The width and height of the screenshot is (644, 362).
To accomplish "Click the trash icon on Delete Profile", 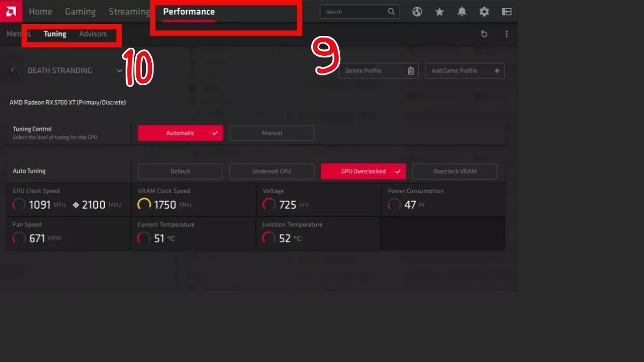I will (411, 70).
